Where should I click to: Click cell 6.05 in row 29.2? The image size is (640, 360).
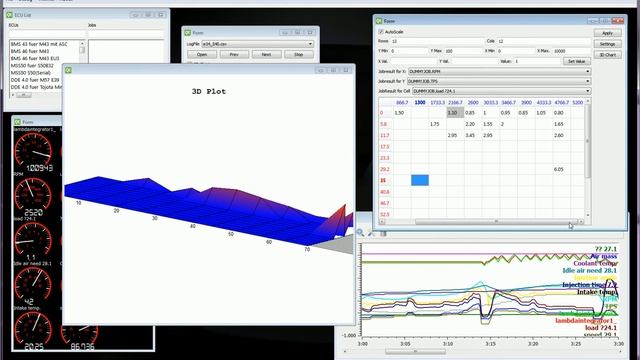561,169
